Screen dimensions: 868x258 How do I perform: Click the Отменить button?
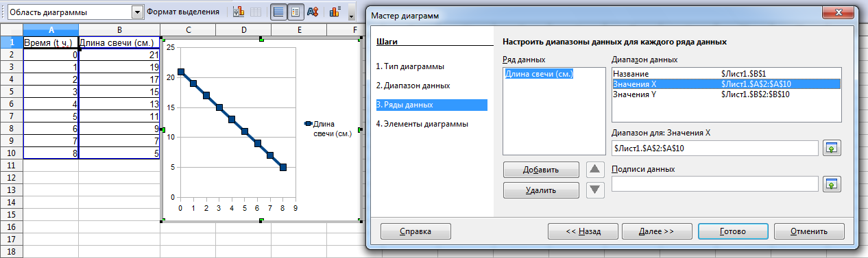coord(809,231)
